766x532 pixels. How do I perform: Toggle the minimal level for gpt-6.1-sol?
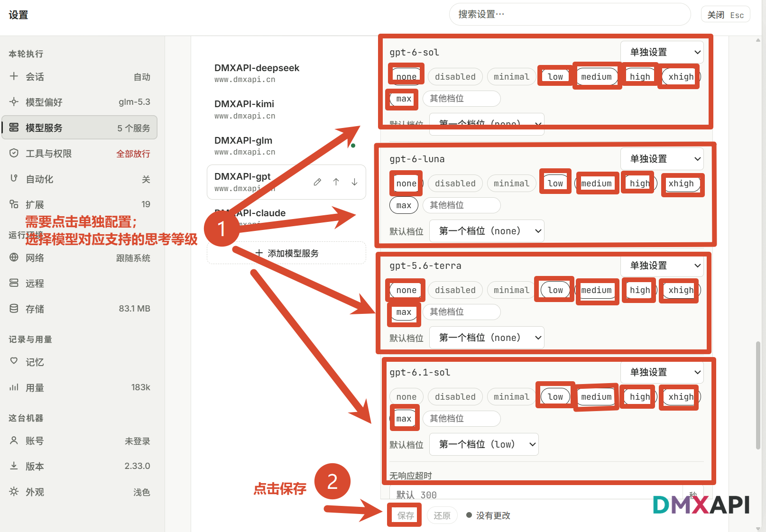coord(511,397)
